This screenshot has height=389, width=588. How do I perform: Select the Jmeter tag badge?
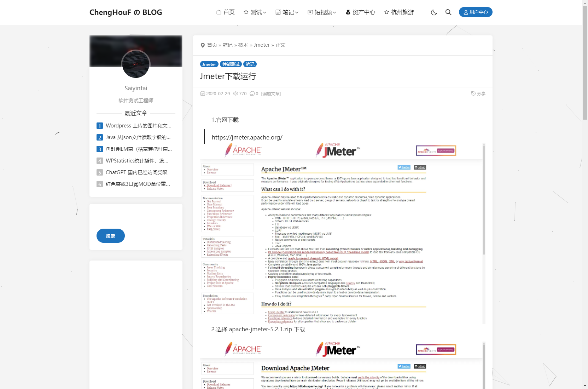point(209,64)
